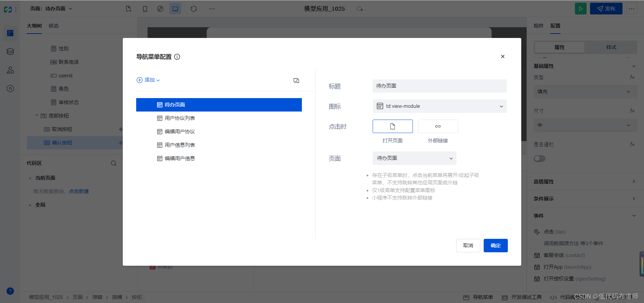Click the 导航菜单 icon in bottom bar

(x=466, y=297)
